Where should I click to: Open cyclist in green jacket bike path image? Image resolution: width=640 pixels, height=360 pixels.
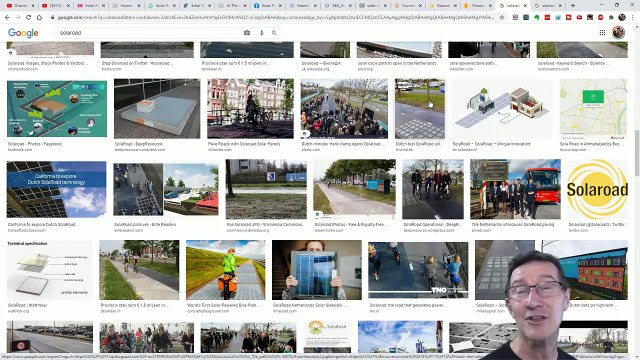(x=226, y=270)
